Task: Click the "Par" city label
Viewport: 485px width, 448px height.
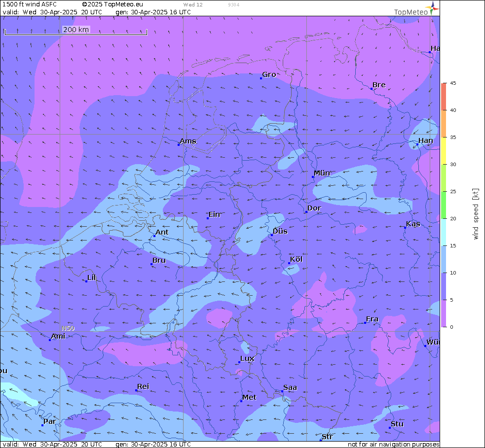Action: (x=50, y=422)
